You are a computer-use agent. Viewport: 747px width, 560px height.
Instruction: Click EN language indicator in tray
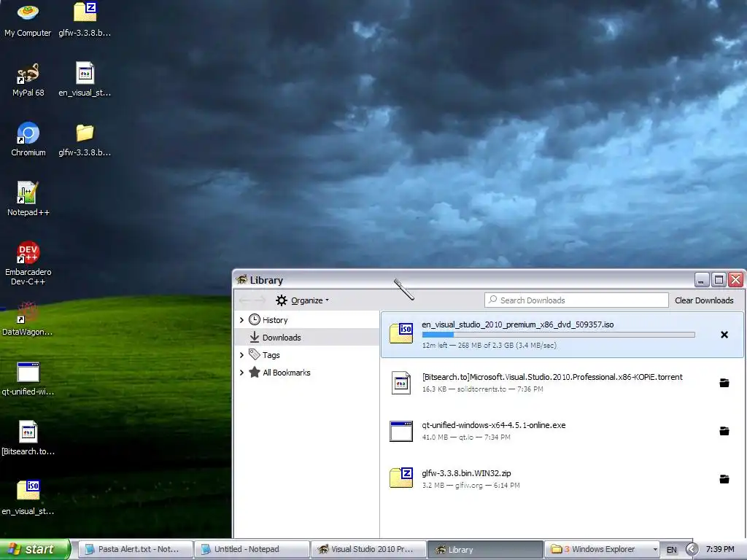pos(671,550)
